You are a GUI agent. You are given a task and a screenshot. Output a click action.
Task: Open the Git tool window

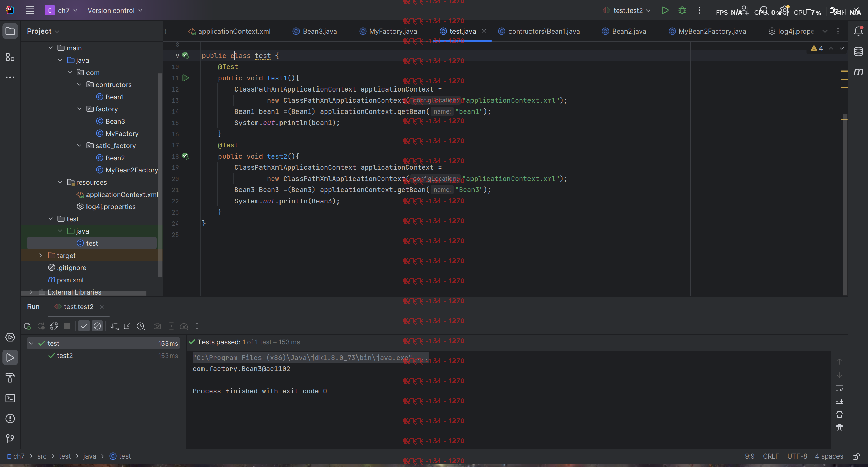pyautogui.click(x=10, y=439)
